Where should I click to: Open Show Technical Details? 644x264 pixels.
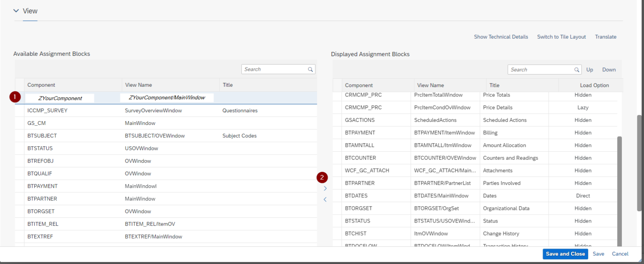point(501,36)
